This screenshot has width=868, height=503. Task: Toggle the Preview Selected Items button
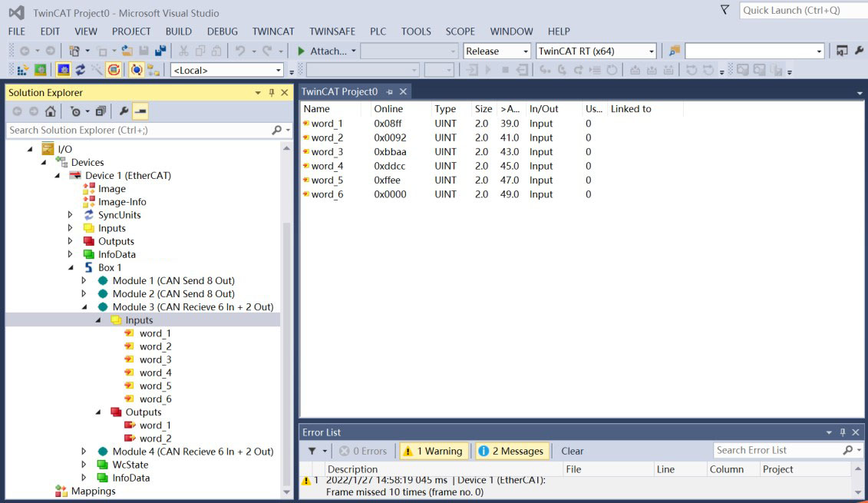140,111
